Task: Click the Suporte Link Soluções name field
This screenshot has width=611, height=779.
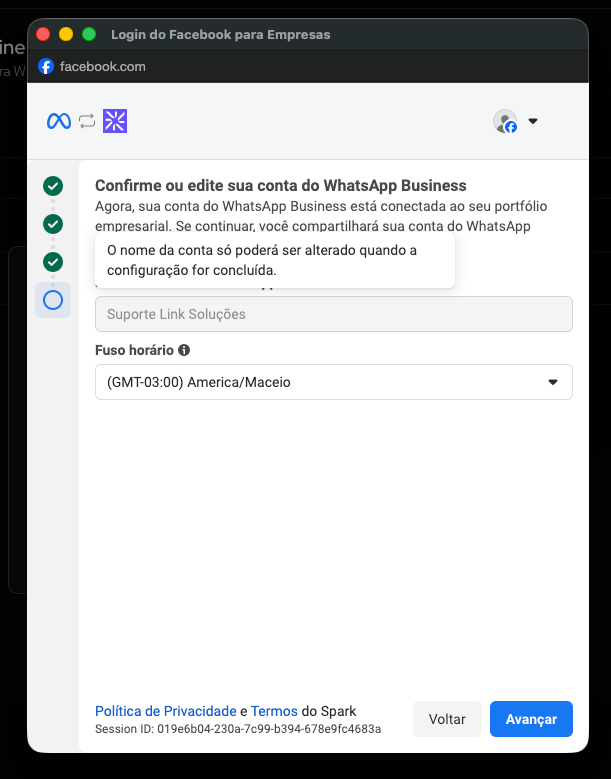Action: coord(334,314)
